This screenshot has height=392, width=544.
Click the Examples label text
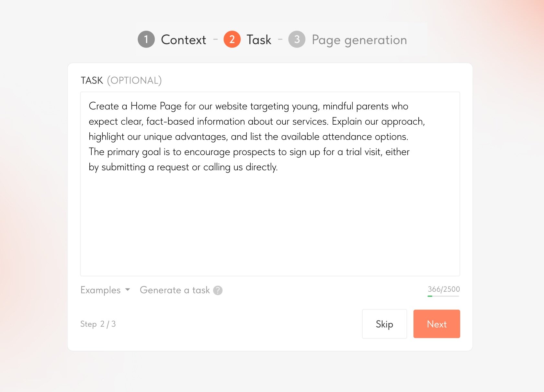[100, 290]
